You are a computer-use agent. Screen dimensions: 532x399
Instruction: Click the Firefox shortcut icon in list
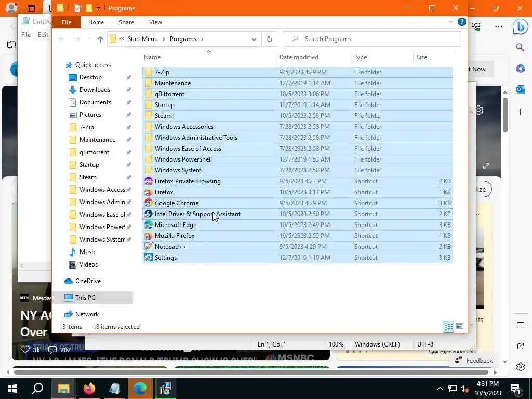(148, 192)
